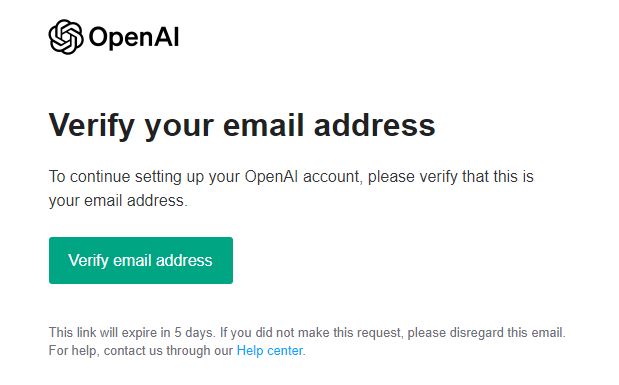Click the word 'OpenAI' in body paragraph

click(x=271, y=177)
